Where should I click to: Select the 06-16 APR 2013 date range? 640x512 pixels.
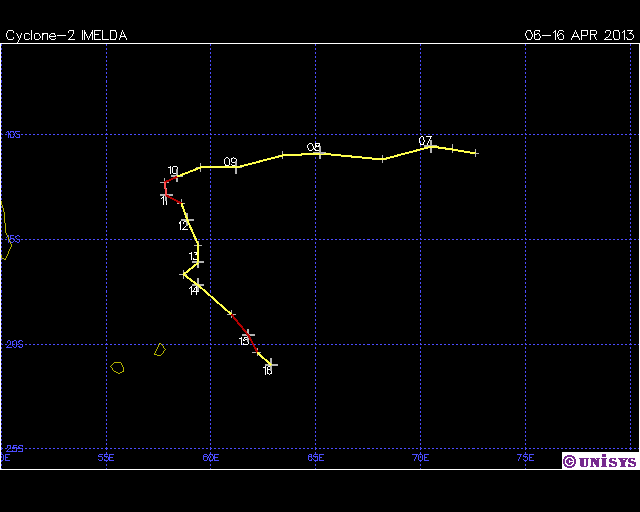[x=579, y=35]
